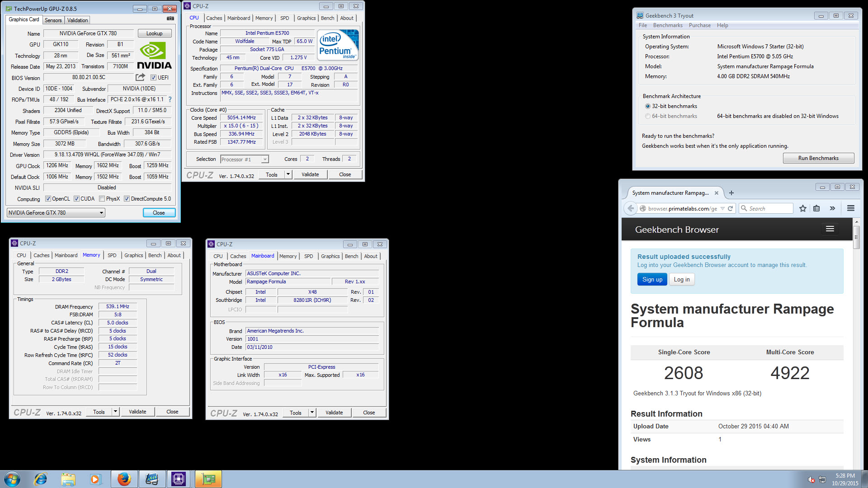Toggle the DirectCompute 5.0 checkbox
The image size is (868, 488).
point(127,199)
